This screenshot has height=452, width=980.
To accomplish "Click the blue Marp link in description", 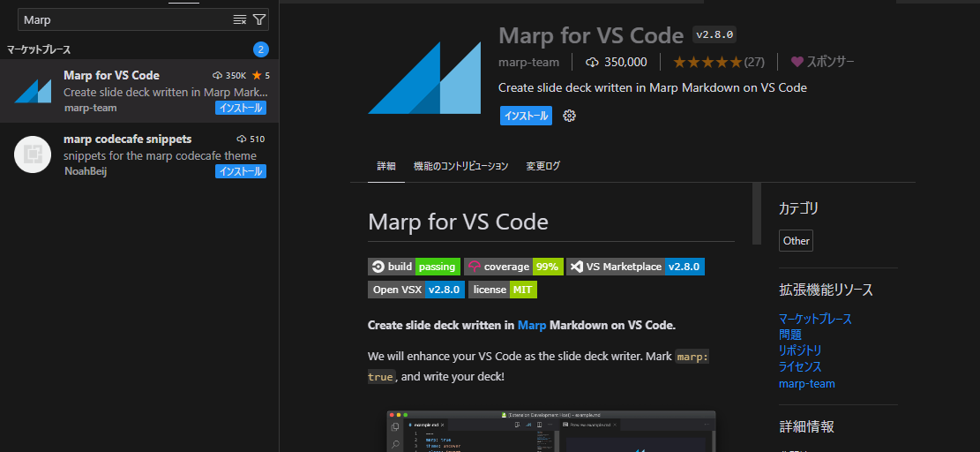I will [532, 325].
